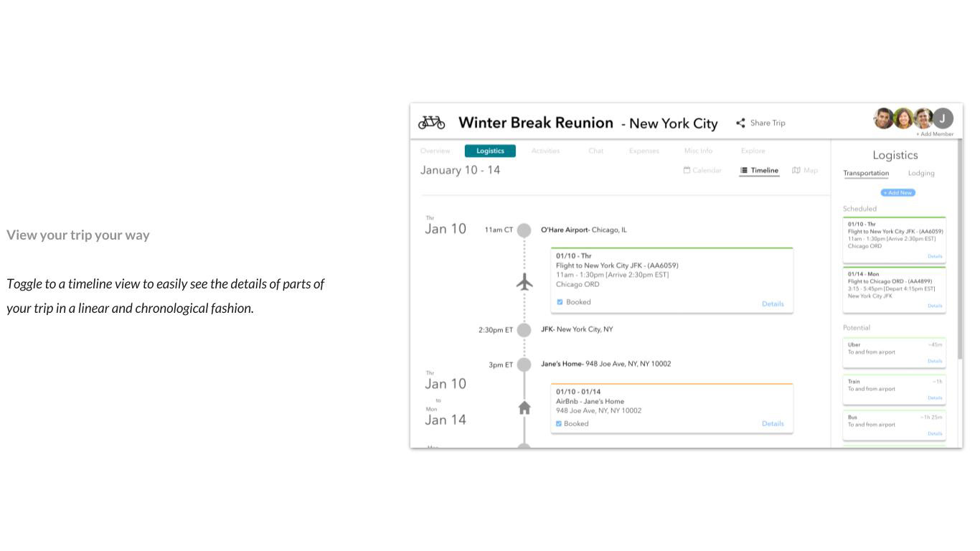This screenshot has width=980, height=551.
Task: Click the 'Scheduled' section heading
Action: point(859,209)
